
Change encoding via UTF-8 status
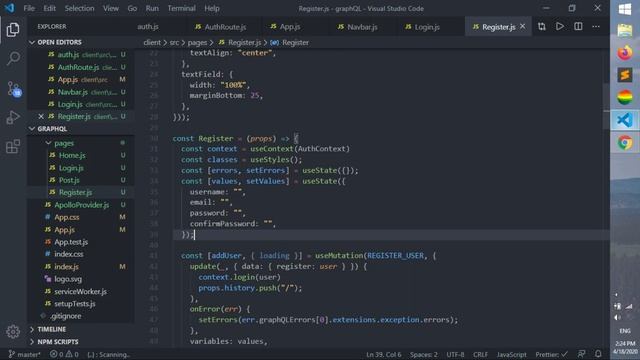point(455,354)
